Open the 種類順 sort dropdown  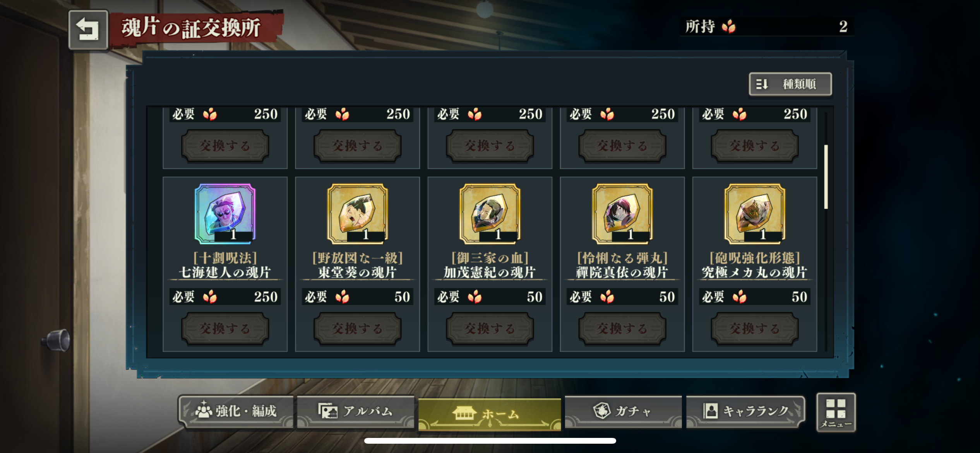tap(790, 84)
